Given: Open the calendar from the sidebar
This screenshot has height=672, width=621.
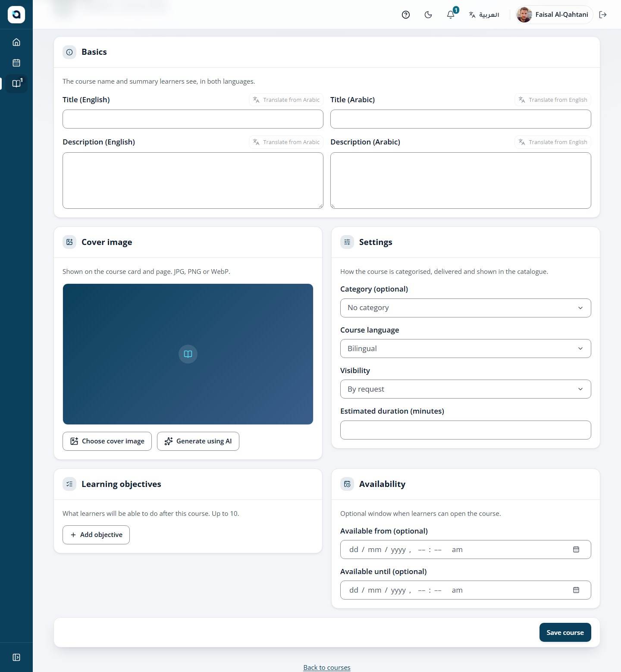Looking at the screenshot, I should (16, 63).
